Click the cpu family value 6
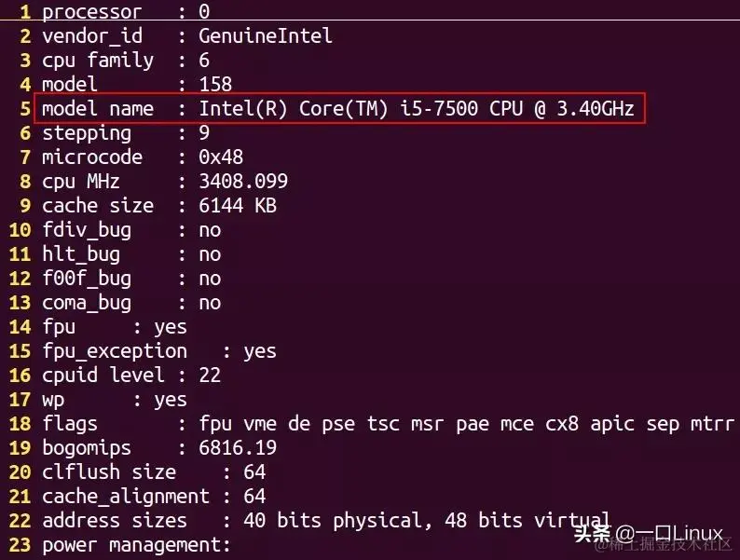740x560 pixels. coord(204,61)
